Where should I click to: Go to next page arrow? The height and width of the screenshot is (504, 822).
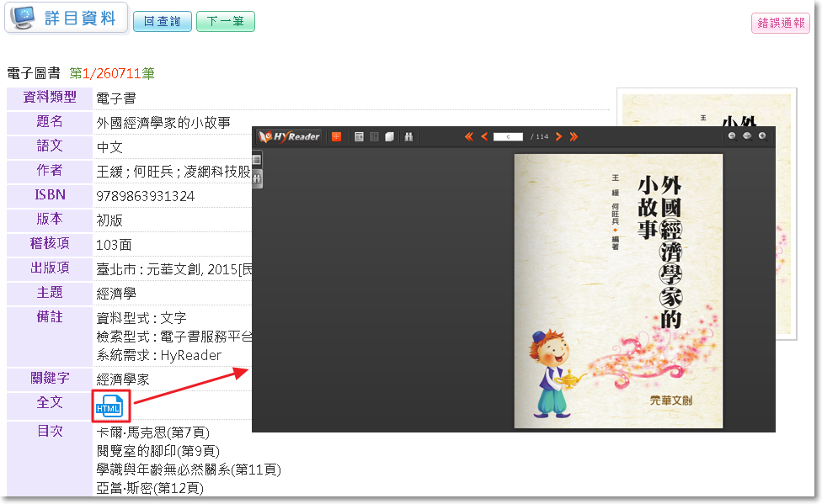pyautogui.click(x=558, y=136)
